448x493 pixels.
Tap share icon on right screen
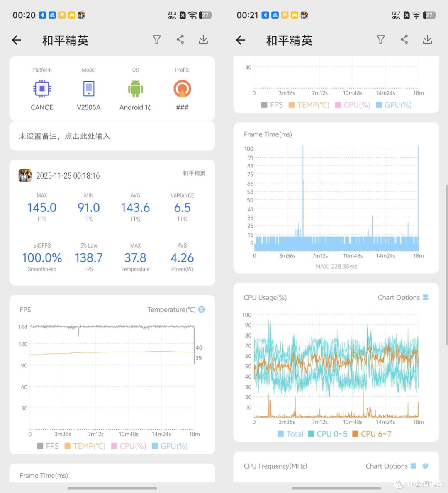[404, 39]
